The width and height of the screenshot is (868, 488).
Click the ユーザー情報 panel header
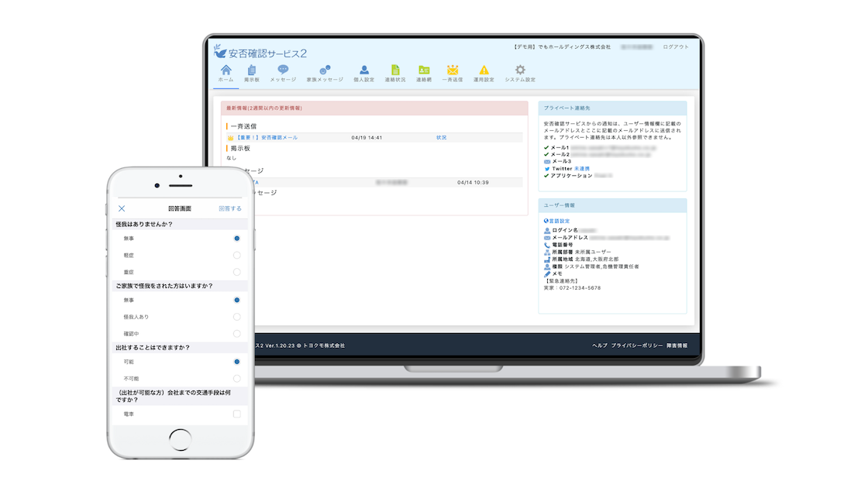[x=612, y=205]
